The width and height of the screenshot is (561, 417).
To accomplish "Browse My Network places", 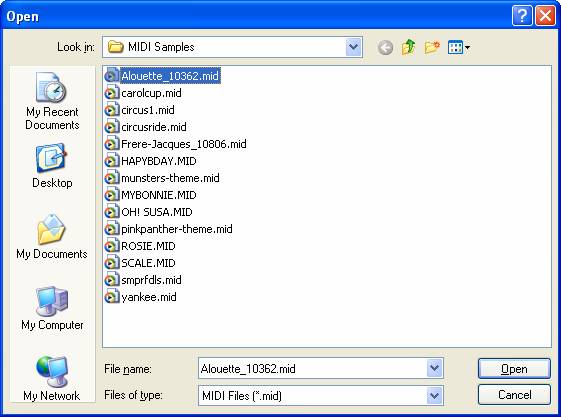I will point(52,378).
